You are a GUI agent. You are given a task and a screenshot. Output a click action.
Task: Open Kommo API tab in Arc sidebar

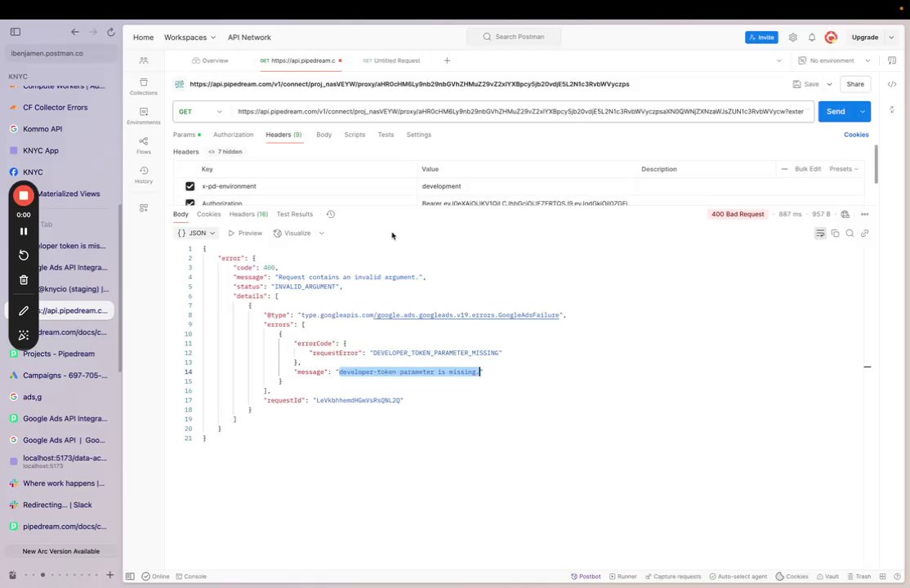[x=59, y=129]
